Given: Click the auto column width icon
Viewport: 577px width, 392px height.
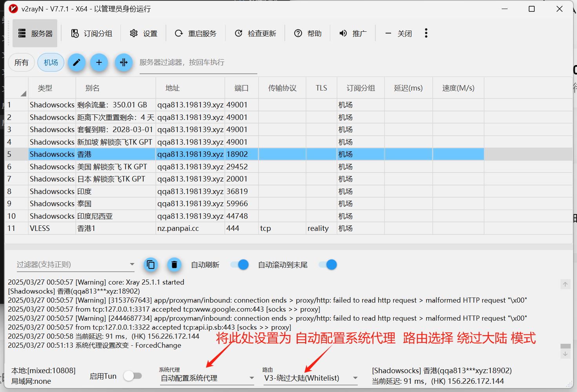Looking at the screenshot, I should tap(124, 62).
